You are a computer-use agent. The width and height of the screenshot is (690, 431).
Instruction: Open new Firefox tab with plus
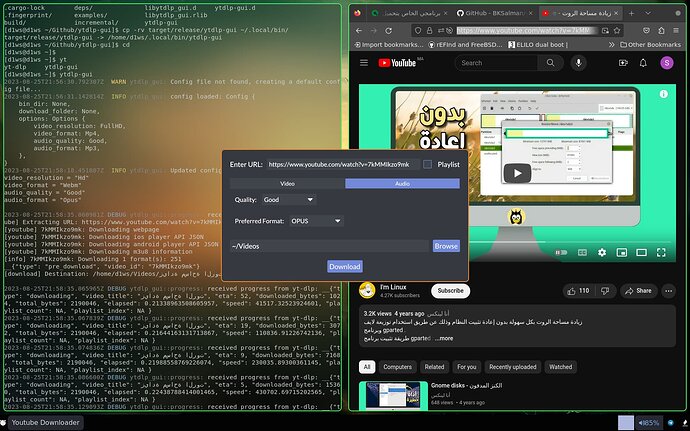click(x=631, y=13)
